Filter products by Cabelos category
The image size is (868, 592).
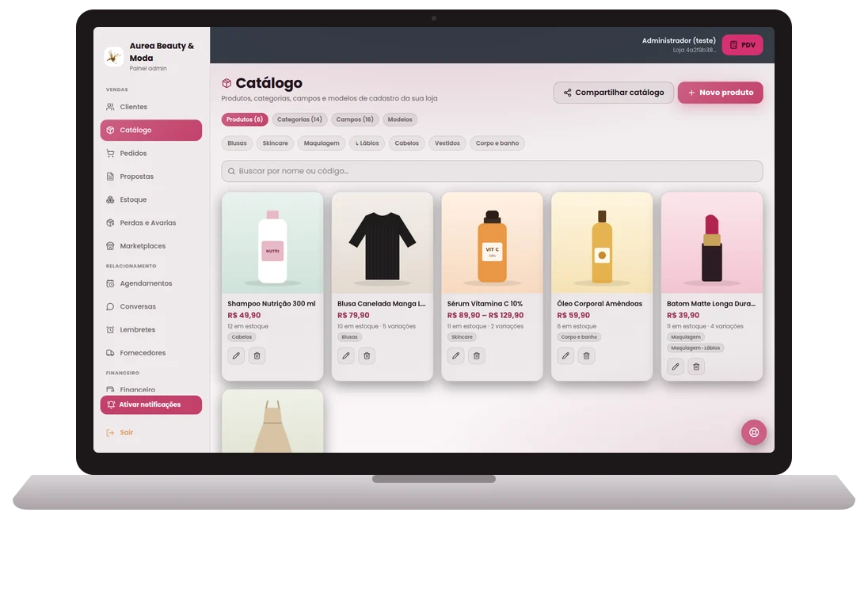[407, 143]
